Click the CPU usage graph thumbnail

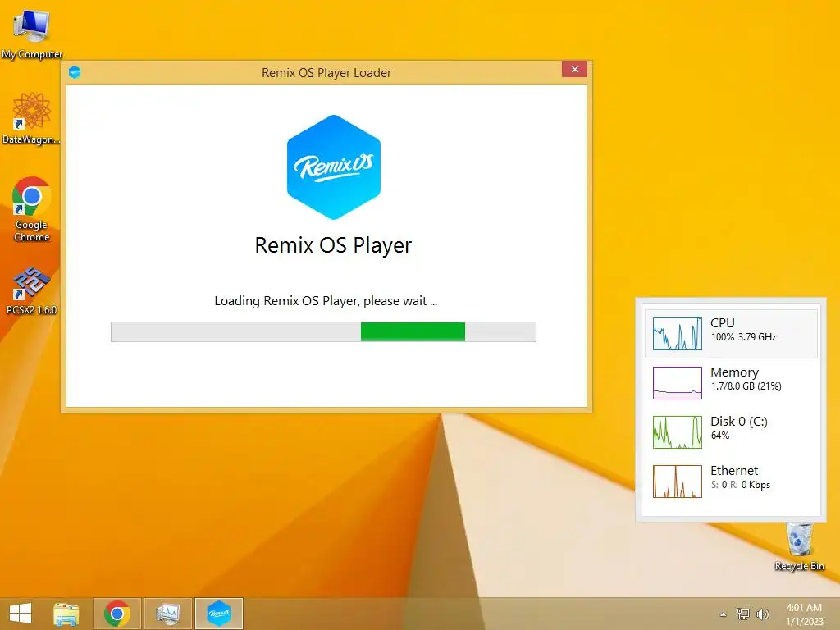(x=677, y=333)
